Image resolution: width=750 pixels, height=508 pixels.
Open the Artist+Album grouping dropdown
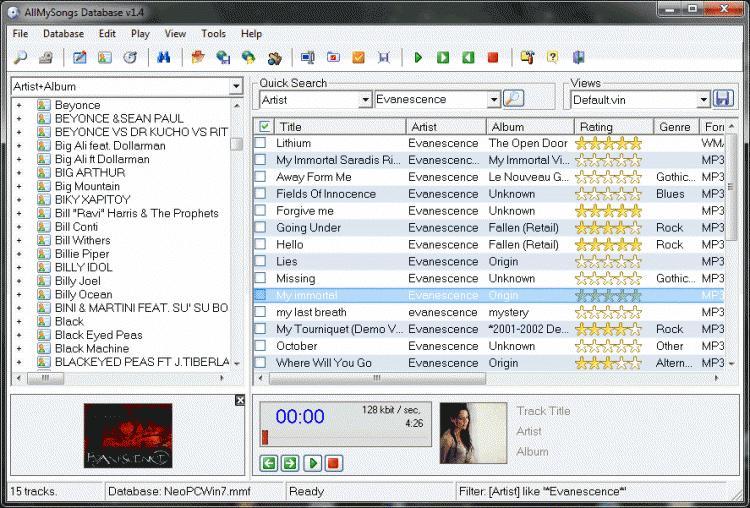(236, 87)
